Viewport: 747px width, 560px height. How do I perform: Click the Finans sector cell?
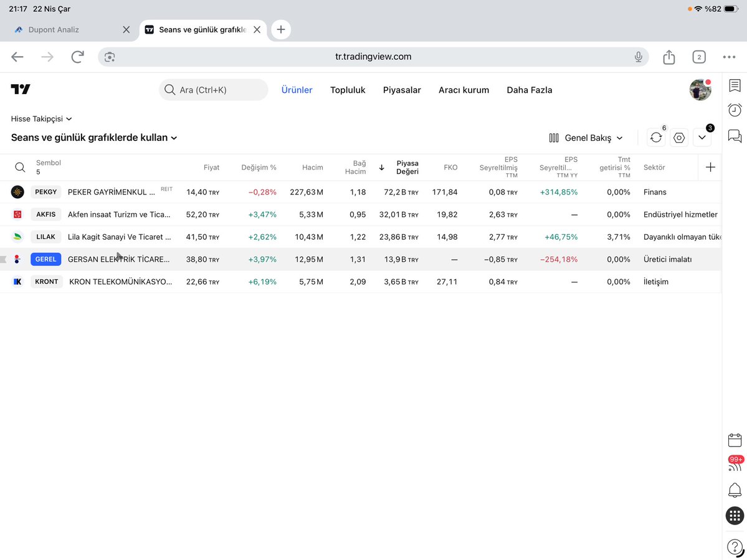655,192
